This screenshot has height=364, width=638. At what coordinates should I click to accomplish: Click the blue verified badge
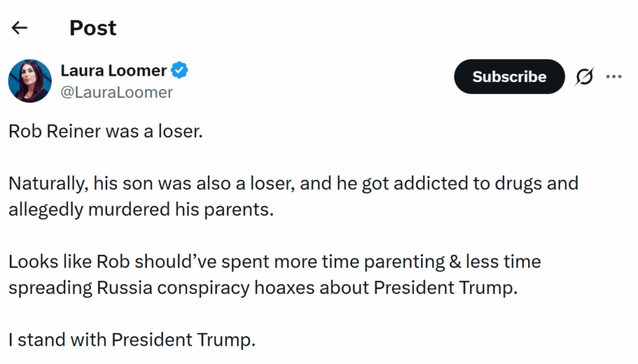180,71
